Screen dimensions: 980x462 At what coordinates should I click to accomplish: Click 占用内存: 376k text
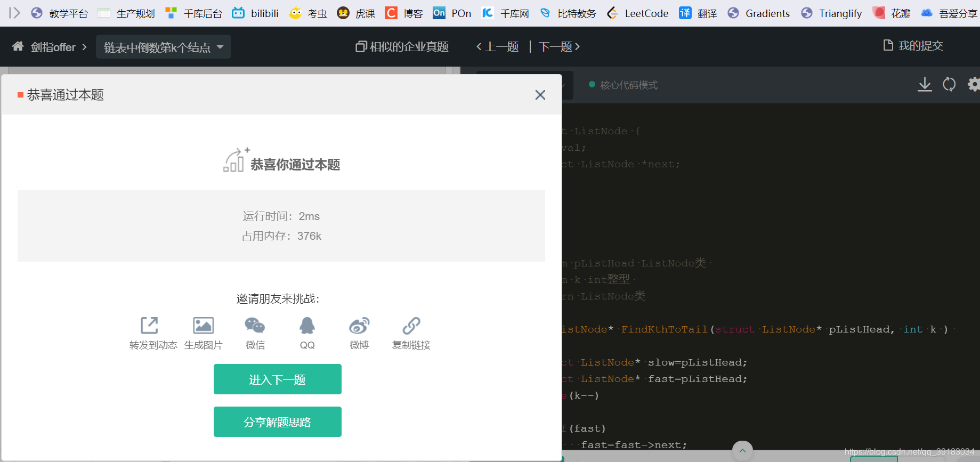281,236
